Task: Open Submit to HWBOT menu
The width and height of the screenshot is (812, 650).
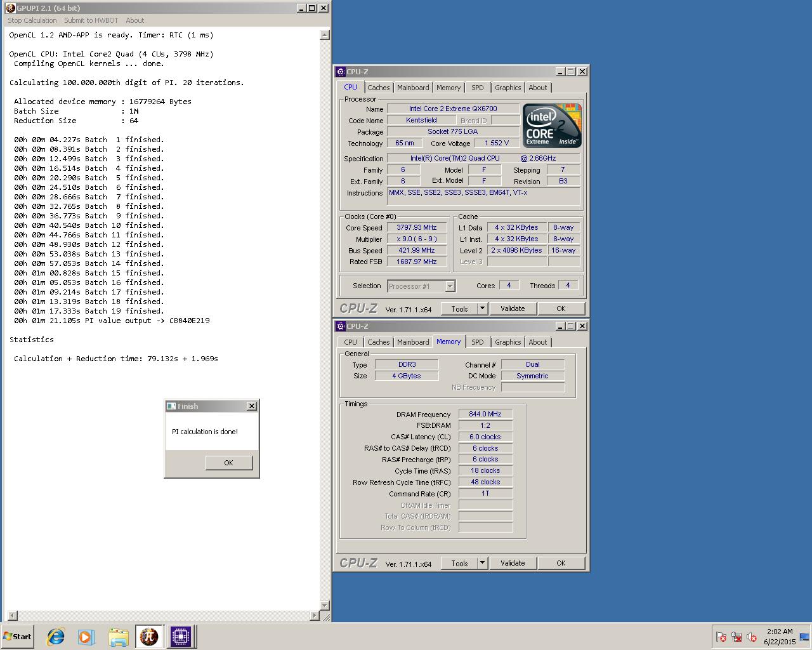Action: pyautogui.click(x=91, y=20)
